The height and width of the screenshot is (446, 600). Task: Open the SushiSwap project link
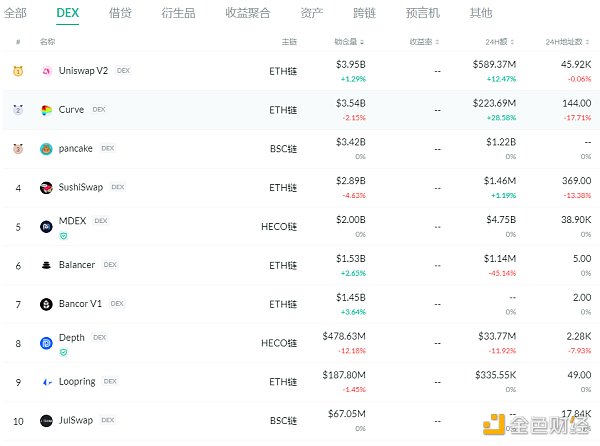coord(81,187)
